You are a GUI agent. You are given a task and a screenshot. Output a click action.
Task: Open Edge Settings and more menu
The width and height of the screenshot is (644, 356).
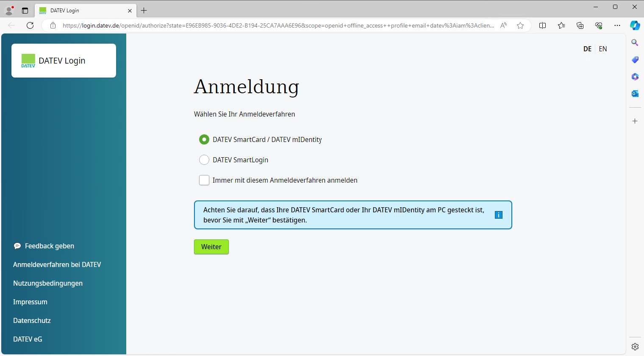point(617,25)
